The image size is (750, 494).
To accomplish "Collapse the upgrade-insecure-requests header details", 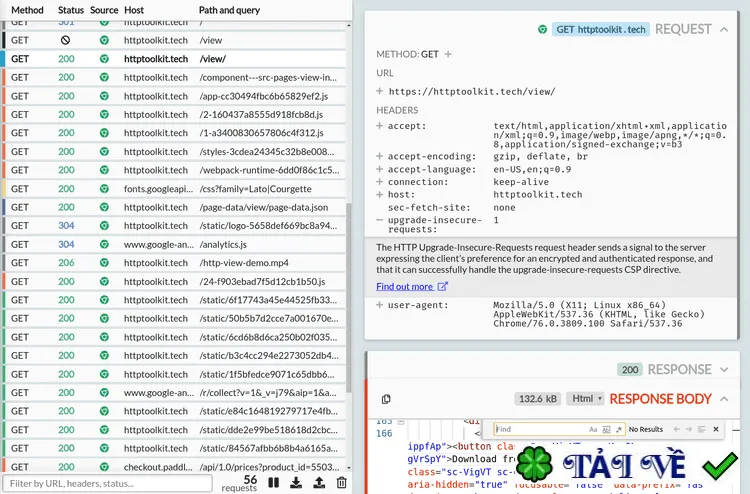I will 380,220.
